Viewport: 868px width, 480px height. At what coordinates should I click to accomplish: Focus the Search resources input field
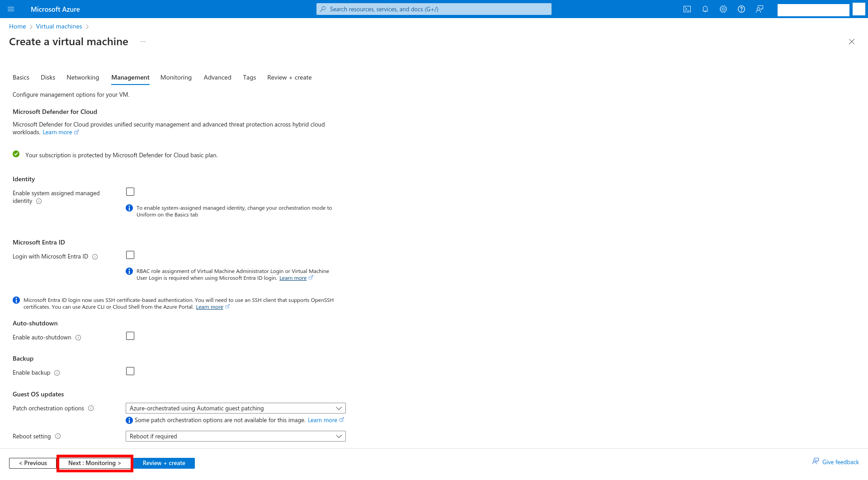click(x=434, y=9)
